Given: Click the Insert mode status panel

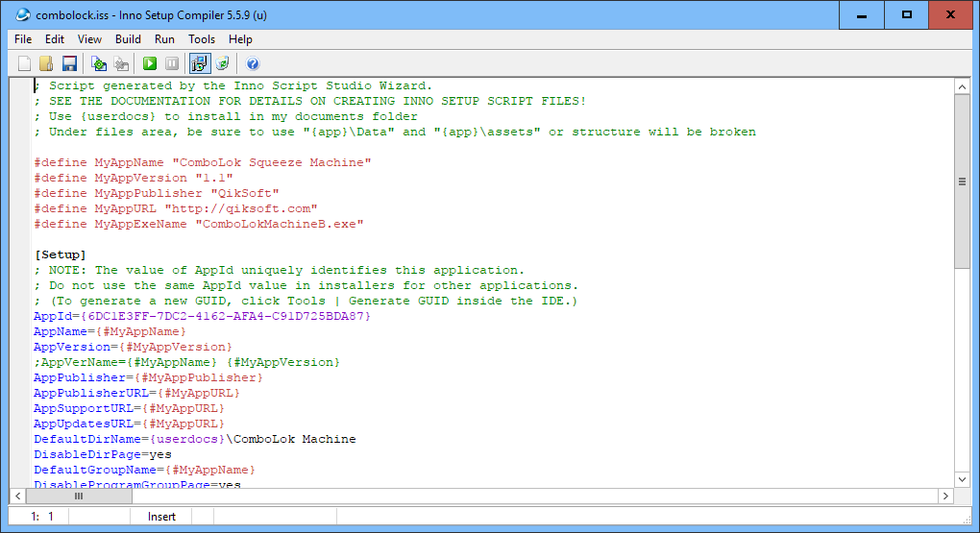Looking at the screenshot, I should coord(161,517).
